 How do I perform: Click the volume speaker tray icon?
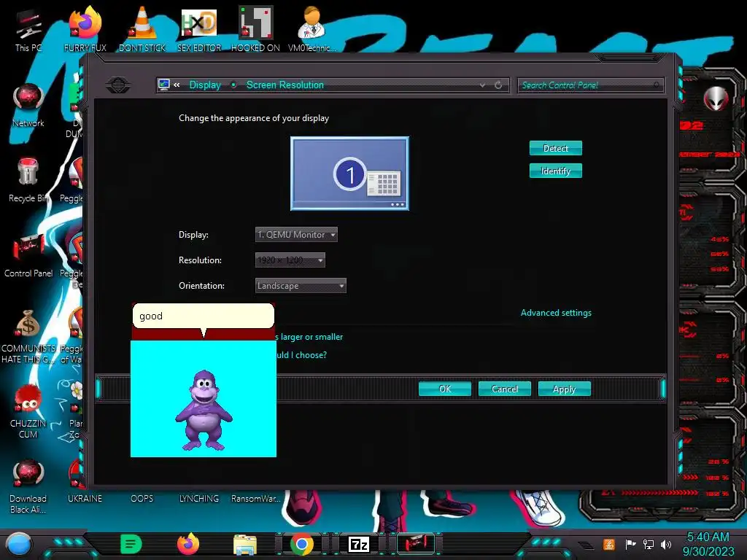(x=666, y=544)
